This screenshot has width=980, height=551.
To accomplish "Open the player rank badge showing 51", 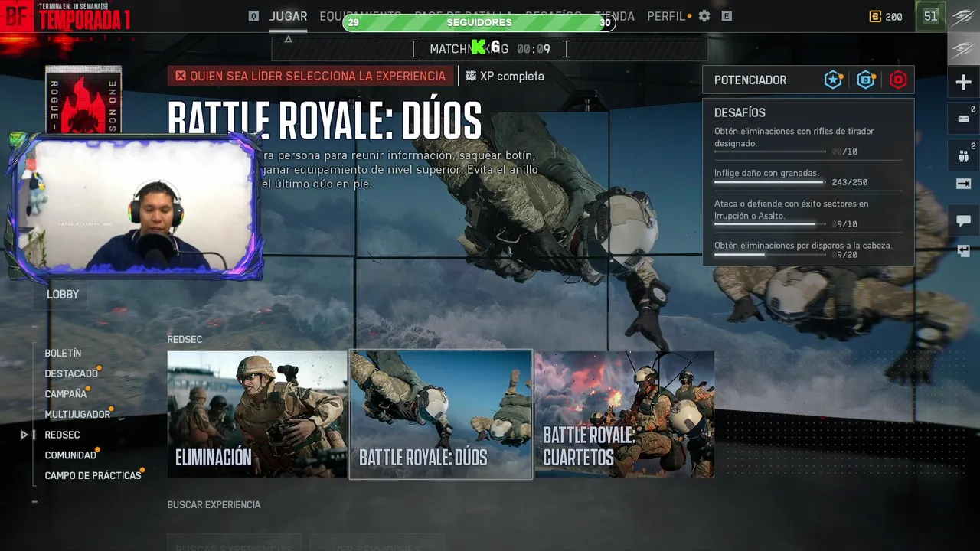I will 930,16.
